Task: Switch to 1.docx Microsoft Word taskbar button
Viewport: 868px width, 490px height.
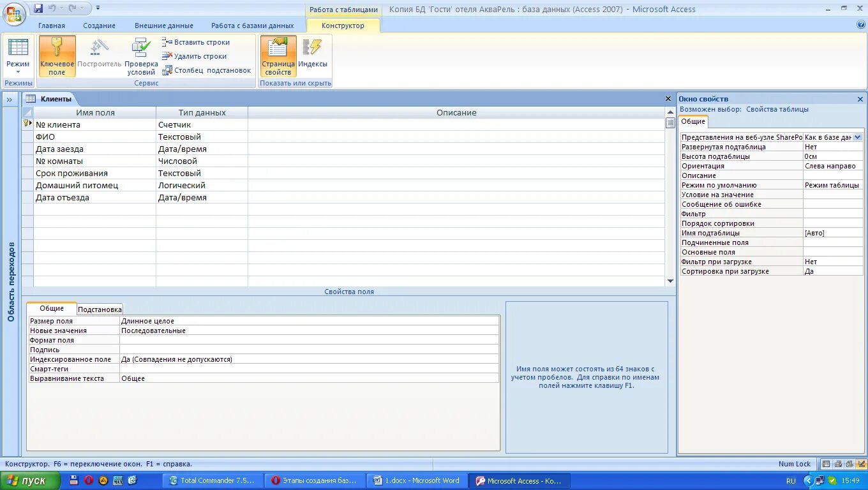Action: (x=417, y=480)
